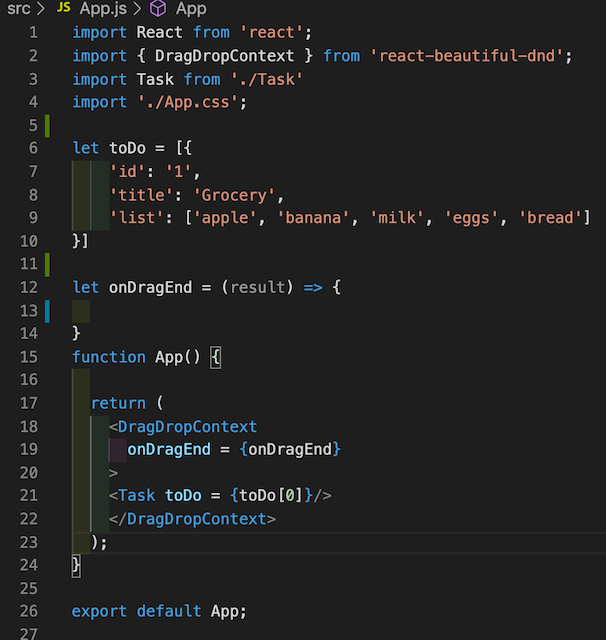Click the 'src' breadcrumb folder
606x640 pixels.
pos(18,9)
